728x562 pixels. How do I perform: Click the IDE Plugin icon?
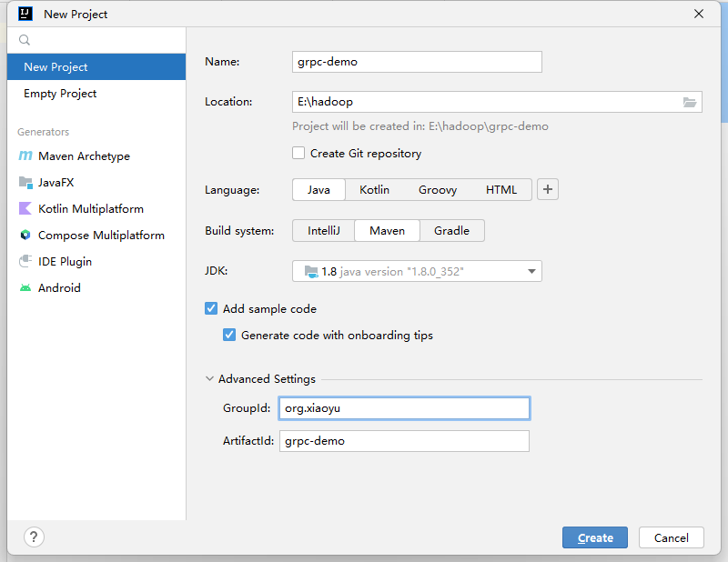coord(25,262)
